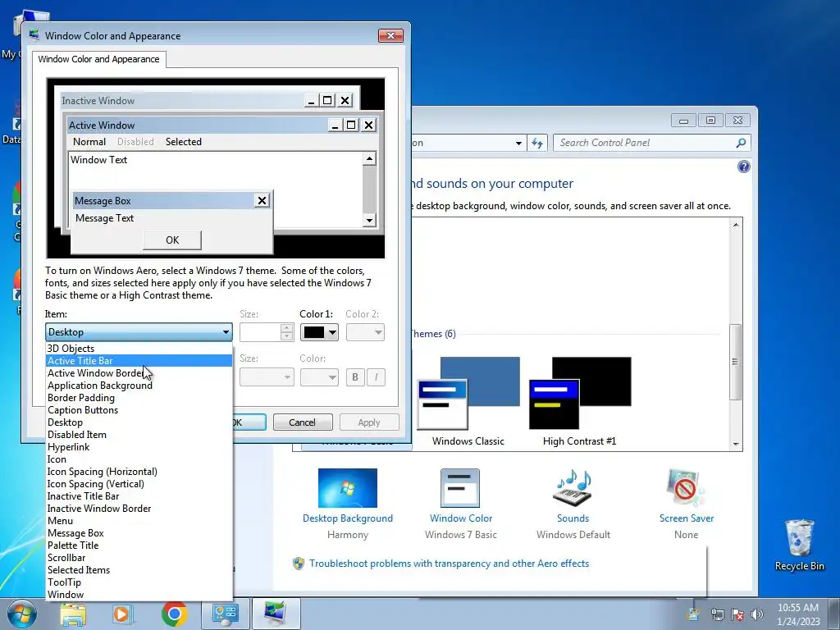Select the High Contrast #1 theme thumbnail
Viewport: 840px width, 630px height.
pos(580,393)
